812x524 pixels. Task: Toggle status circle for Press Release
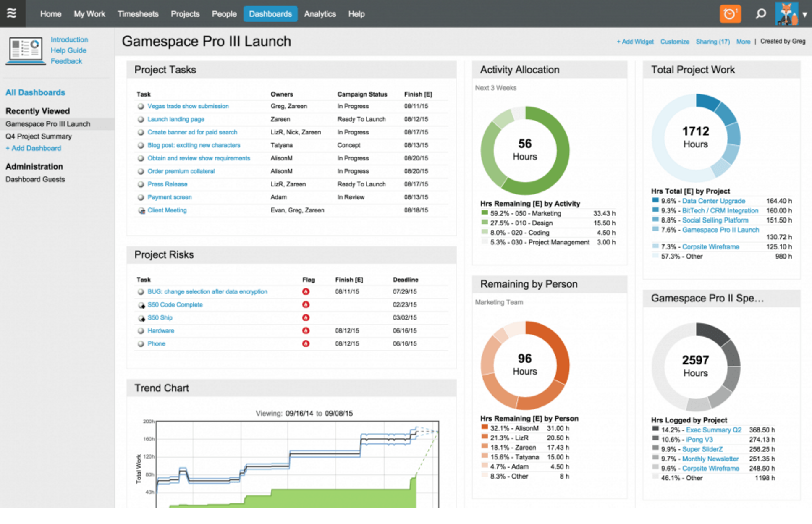coord(141,184)
